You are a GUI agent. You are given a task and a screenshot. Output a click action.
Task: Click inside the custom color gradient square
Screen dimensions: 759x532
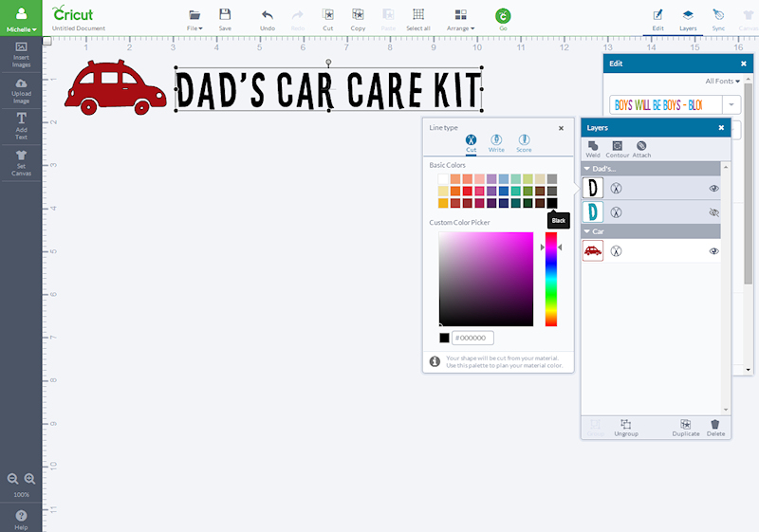[x=486, y=279]
